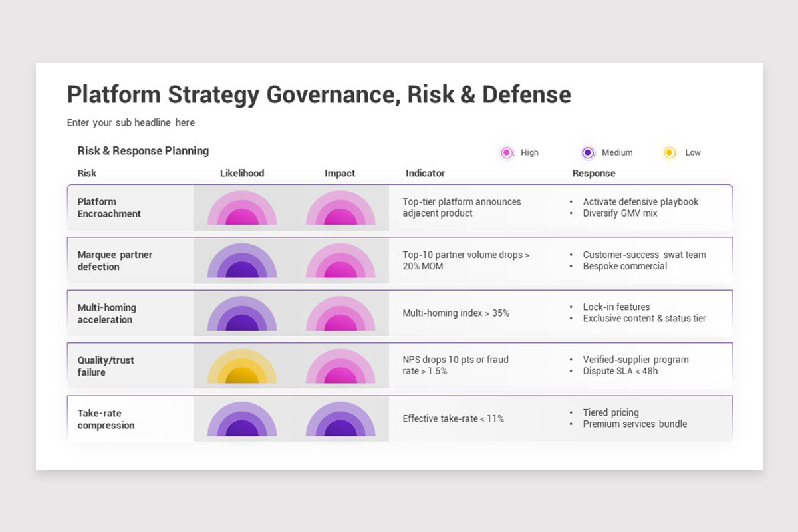Select 'Bespoke commercial' bullet

(625, 266)
